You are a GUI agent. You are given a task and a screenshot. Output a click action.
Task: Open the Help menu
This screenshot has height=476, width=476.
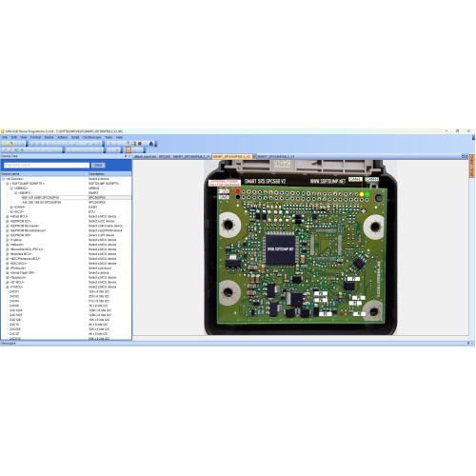(119, 137)
